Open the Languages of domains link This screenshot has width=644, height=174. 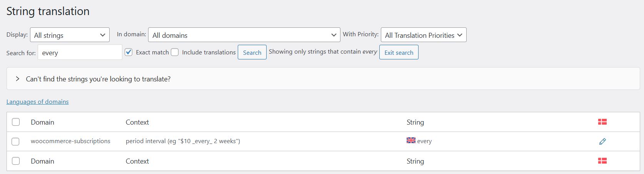(x=37, y=102)
